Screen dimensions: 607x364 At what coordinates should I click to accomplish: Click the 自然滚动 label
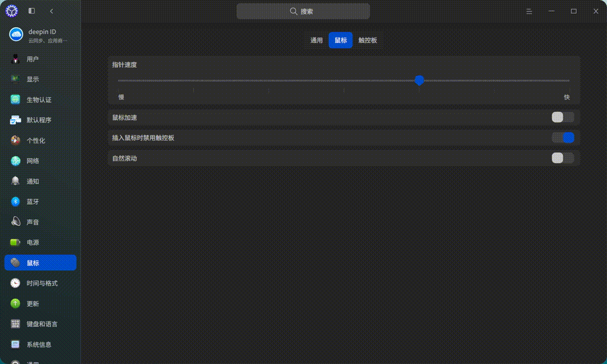[124, 158]
